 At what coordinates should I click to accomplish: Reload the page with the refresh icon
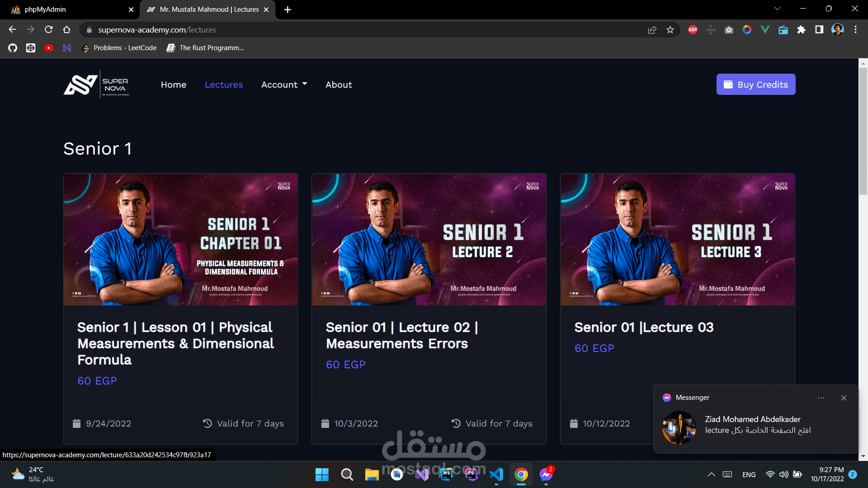49,30
